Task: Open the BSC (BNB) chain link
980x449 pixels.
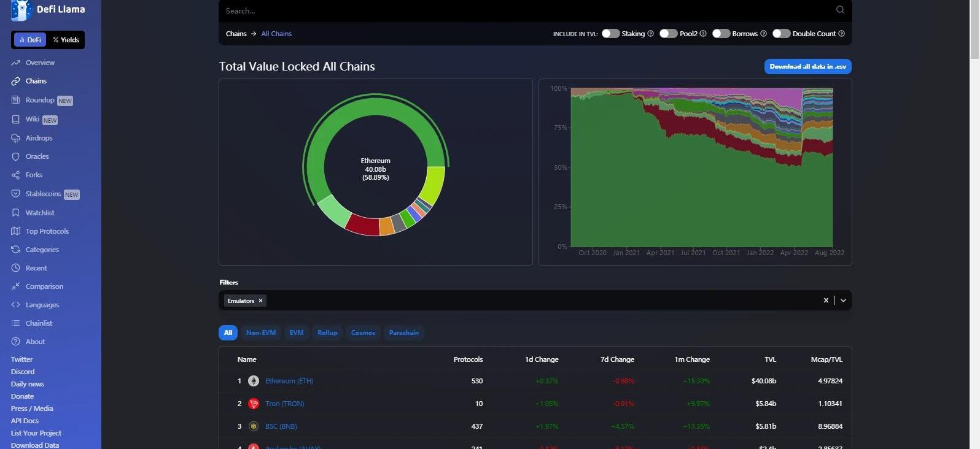Action: [x=281, y=426]
